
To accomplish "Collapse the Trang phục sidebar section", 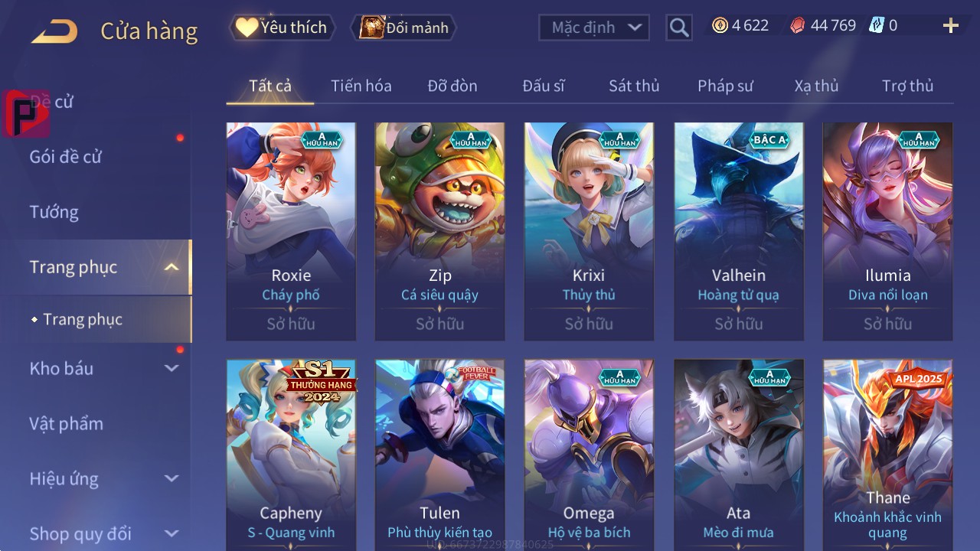I will 171,267.
